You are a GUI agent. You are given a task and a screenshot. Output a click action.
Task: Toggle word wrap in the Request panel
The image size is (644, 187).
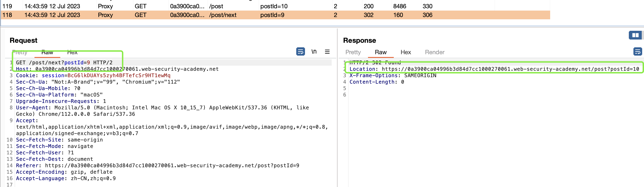click(x=300, y=52)
